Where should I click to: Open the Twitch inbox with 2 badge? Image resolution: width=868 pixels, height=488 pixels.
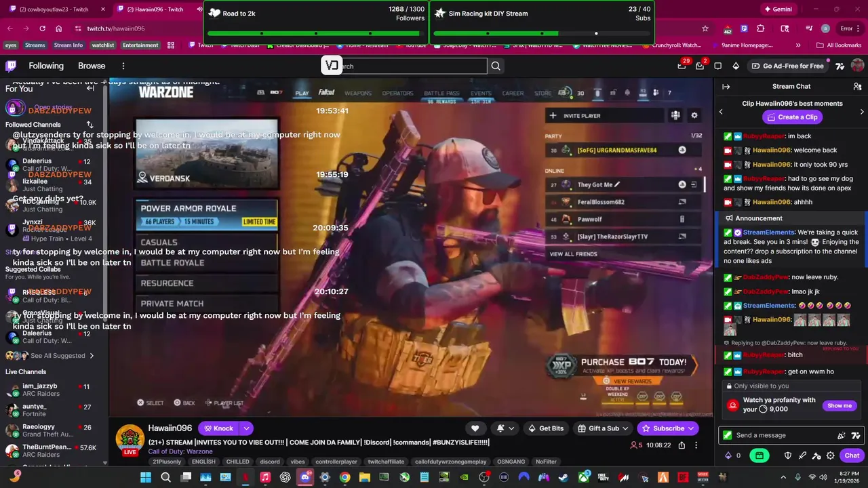(700, 66)
